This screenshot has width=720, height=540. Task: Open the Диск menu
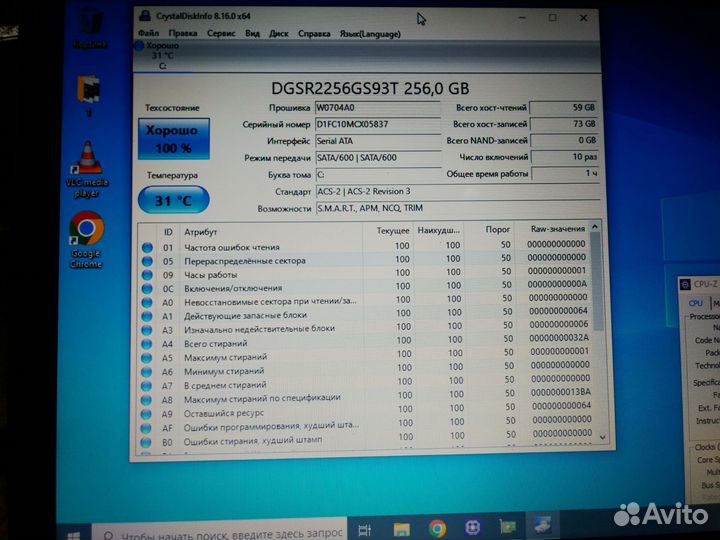(278, 34)
